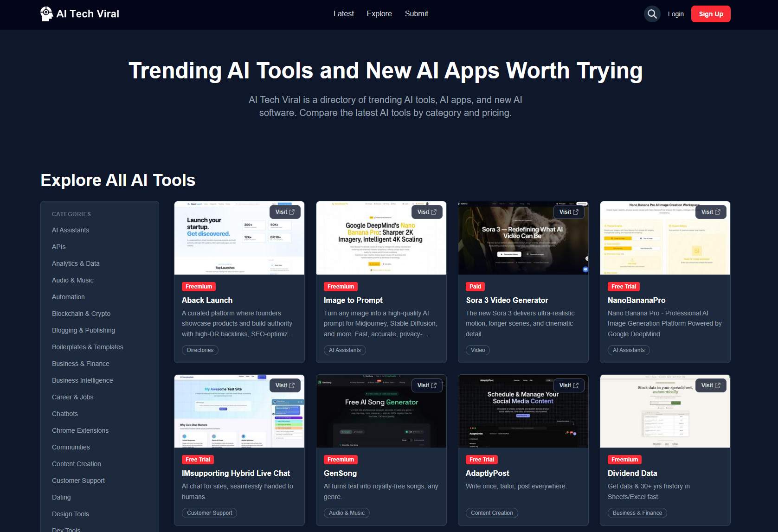
Task: Open the Explore menu item
Action: 379,13
